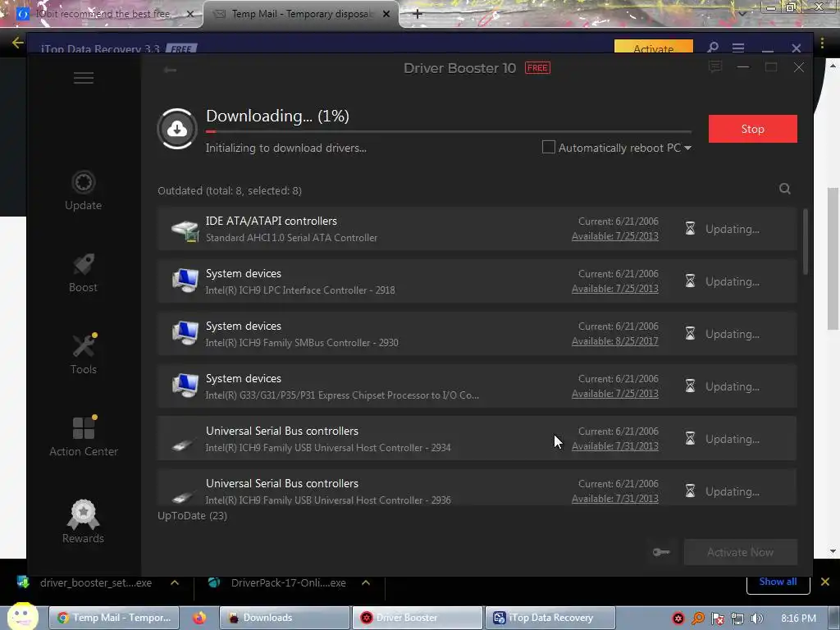Viewport: 840px width, 630px height.
Task: Click G33/G31/P35 Express Chipset device icon
Action: click(185, 386)
